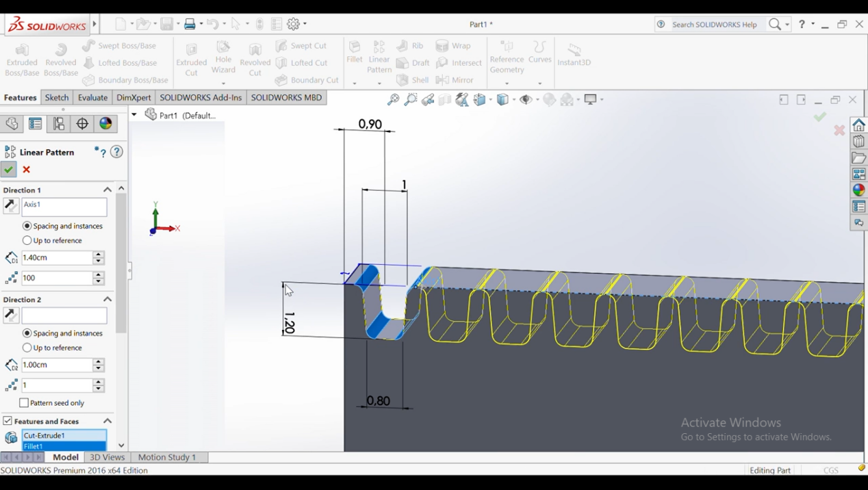Select Direction 2 Up to reference radio
Viewport: 868px width, 490px height.
27,348
